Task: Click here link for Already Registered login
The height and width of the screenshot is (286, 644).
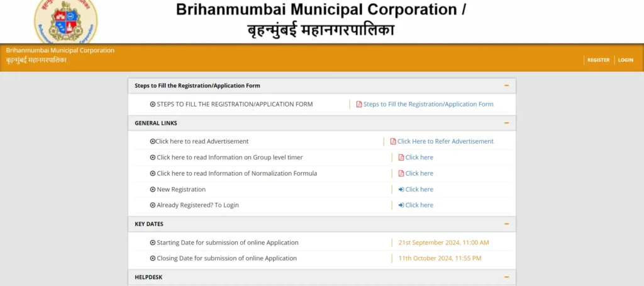Action: coord(419,205)
